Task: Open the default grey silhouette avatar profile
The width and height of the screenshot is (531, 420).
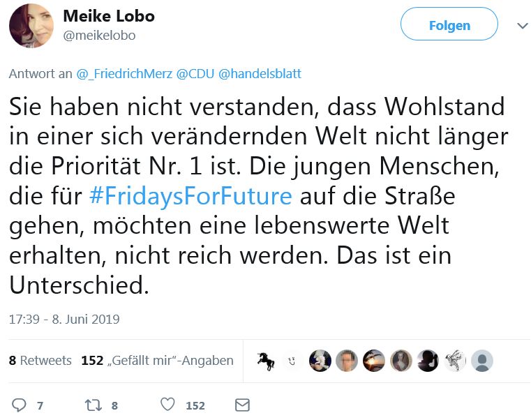Action: click(481, 361)
